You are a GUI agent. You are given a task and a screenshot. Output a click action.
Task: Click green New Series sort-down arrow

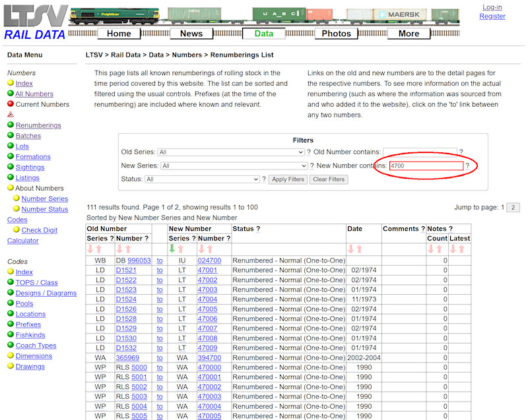pyautogui.click(x=172, y=249)
